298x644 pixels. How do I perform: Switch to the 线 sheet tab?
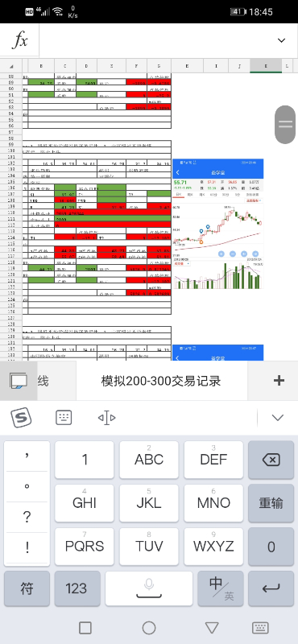[43, 381]
